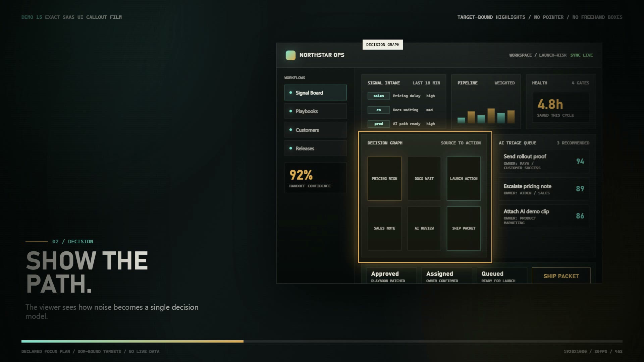Click the WORKSPACE / LAUNCH-RISK breadcrumb
This screenshot has width=644, height=362.
coord(538,55)
